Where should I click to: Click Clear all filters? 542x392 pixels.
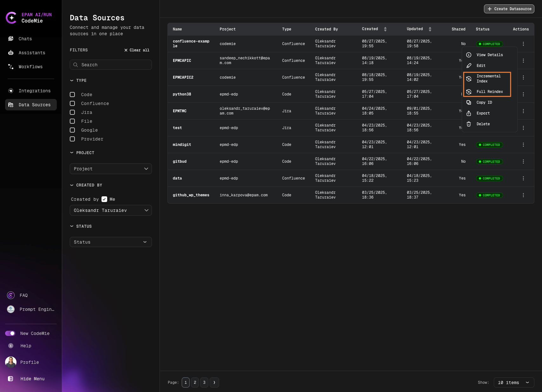pos(137,50)
